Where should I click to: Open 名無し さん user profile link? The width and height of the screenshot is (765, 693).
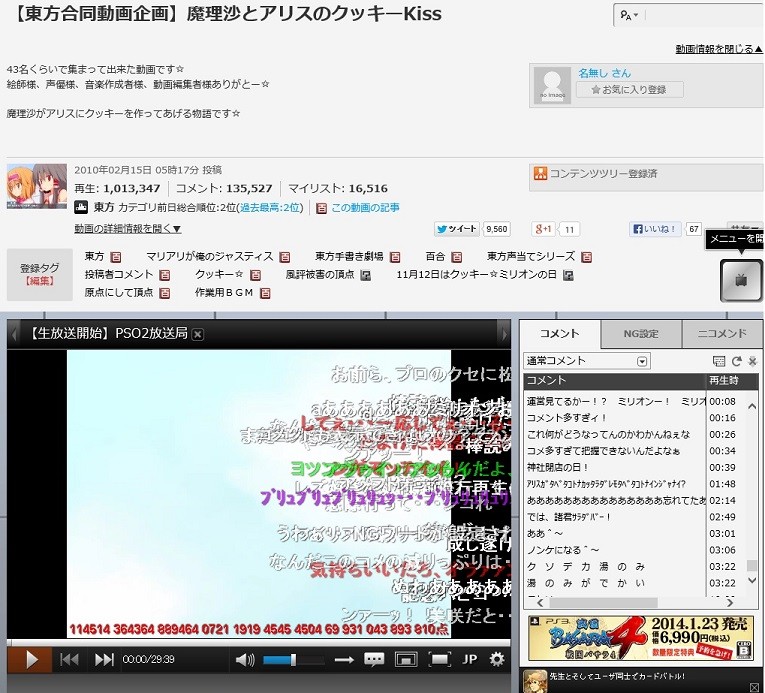(x=604, y=73)
